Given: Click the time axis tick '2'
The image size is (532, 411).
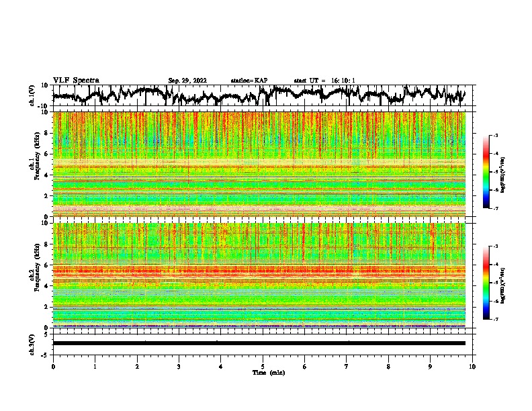Looking at the screenshot, I should click(x=137, y=367).
